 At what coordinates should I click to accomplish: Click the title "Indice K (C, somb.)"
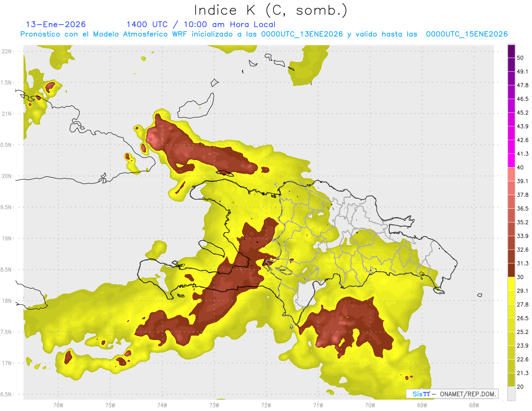coord(270,10)
